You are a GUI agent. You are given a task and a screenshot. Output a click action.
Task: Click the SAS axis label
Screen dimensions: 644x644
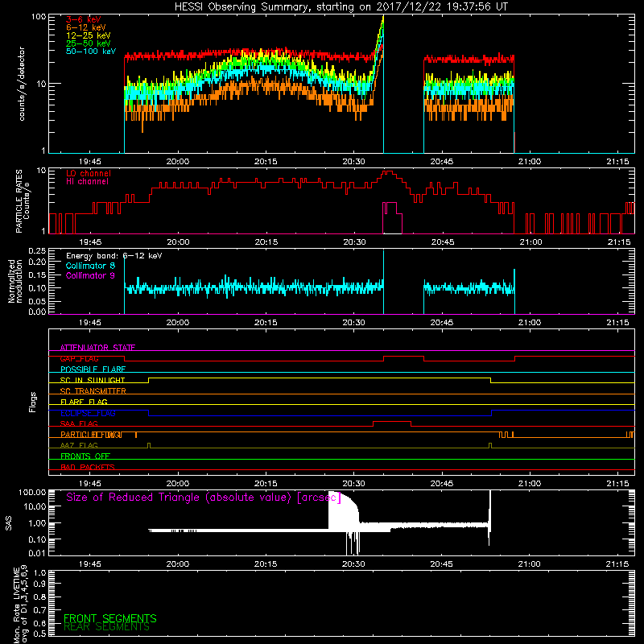(9, 523)
